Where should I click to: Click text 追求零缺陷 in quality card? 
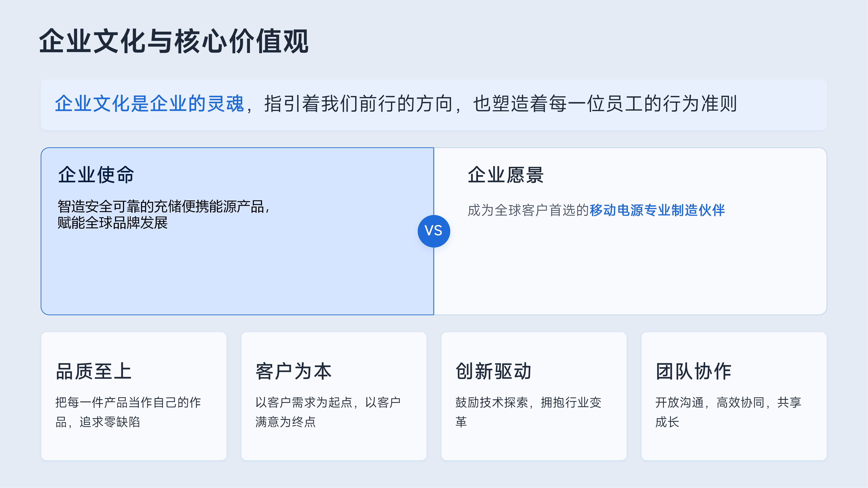110,422
